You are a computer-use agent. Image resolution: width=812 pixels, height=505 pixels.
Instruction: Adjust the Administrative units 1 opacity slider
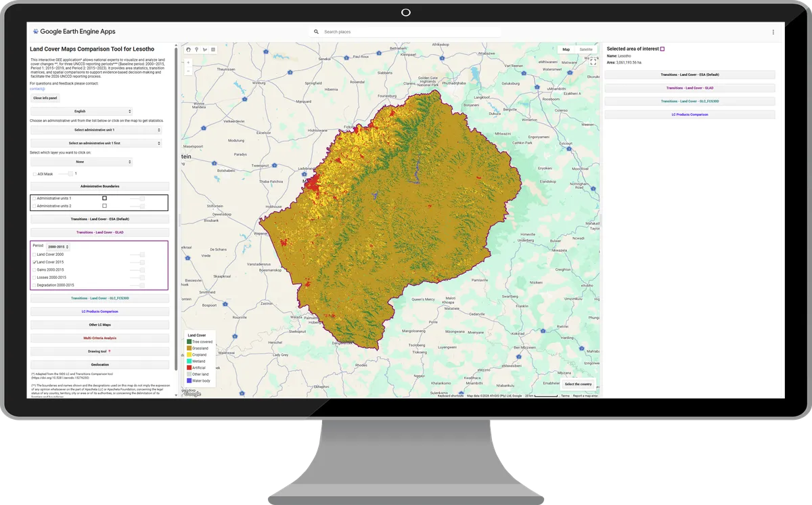[x=137, y=198]
